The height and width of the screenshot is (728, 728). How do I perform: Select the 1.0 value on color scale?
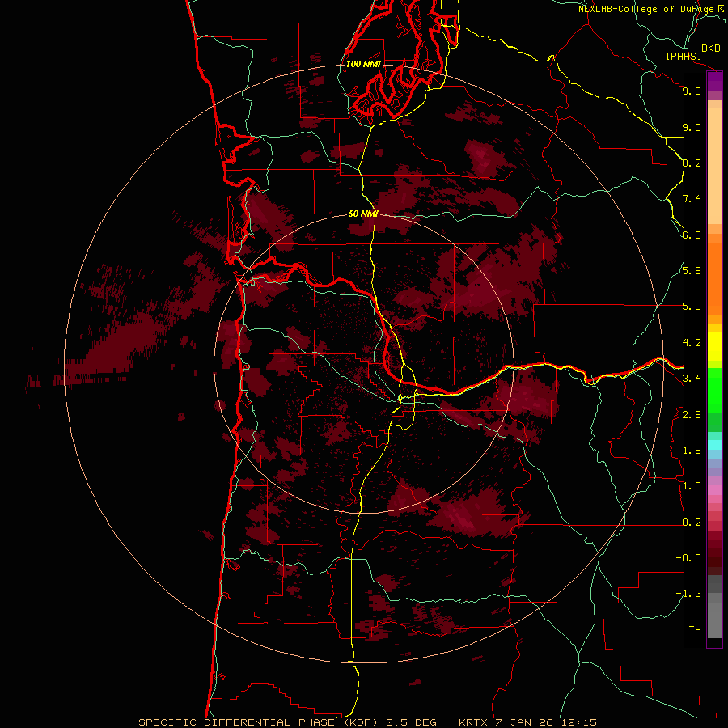(x=692, y=485)
